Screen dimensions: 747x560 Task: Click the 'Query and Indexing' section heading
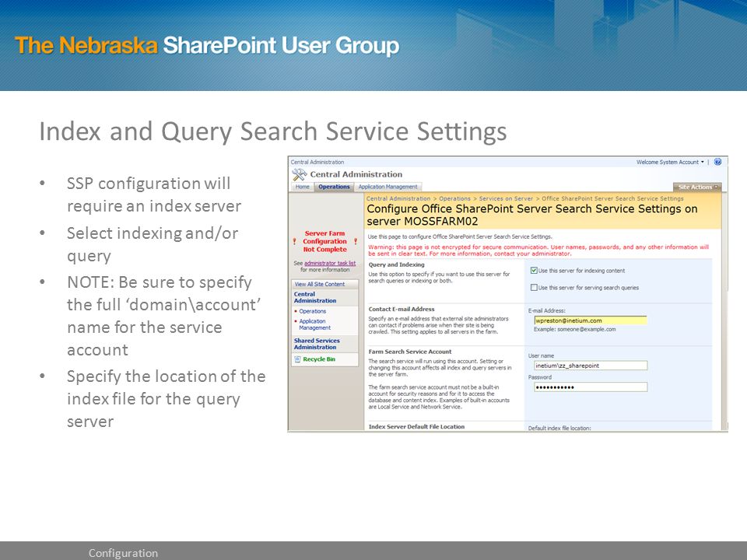[x=396, y=264]
